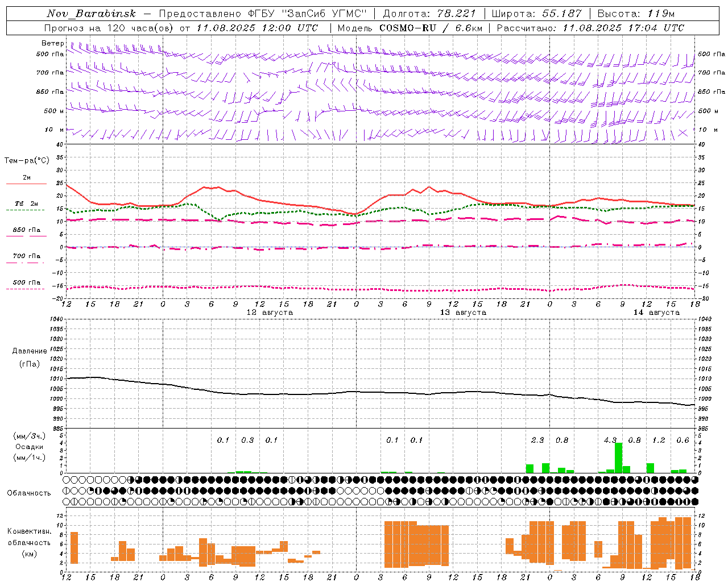
Task: Click the '0.6' precipitation amount value
Action: point(683,440)
